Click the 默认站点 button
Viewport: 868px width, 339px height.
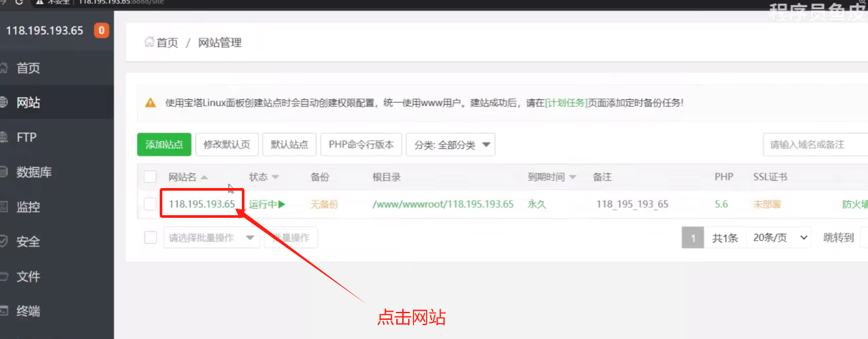click(290, 144)
